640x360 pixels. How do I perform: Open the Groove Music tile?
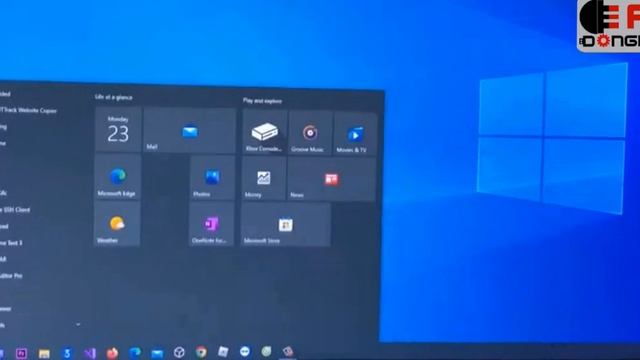[310, 133]
